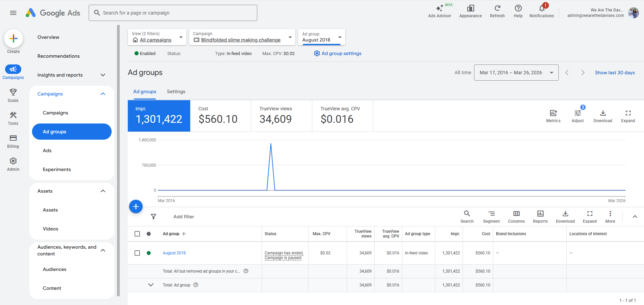Open the Help menu
Viewport: 644px width, 305px height.
point(518,11)
